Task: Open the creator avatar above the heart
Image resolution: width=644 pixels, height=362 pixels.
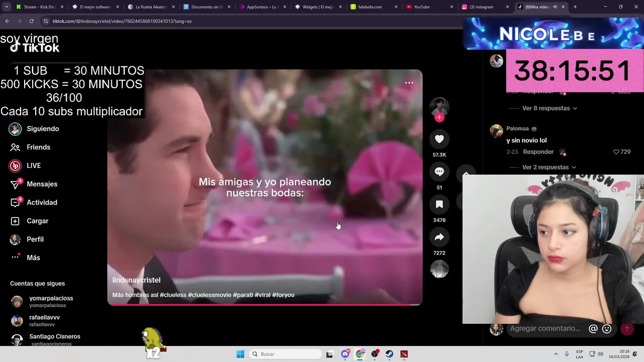Action: (439, 106)
